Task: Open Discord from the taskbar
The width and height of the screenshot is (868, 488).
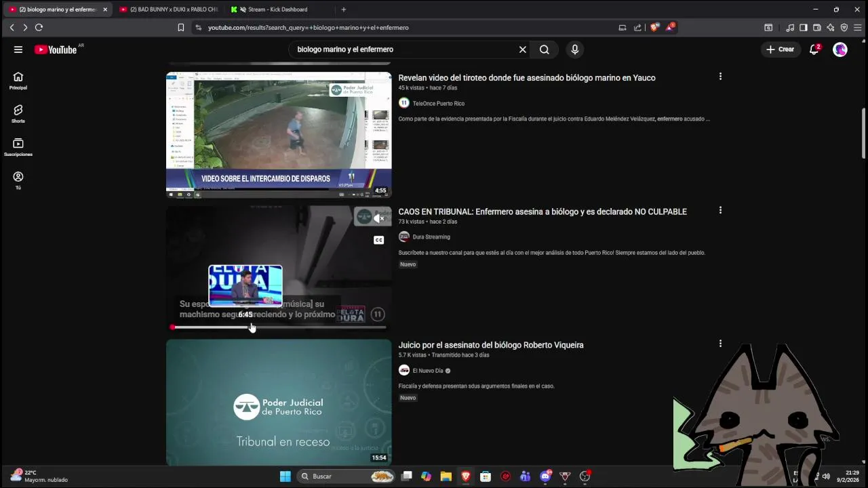Action: point(545,476)
